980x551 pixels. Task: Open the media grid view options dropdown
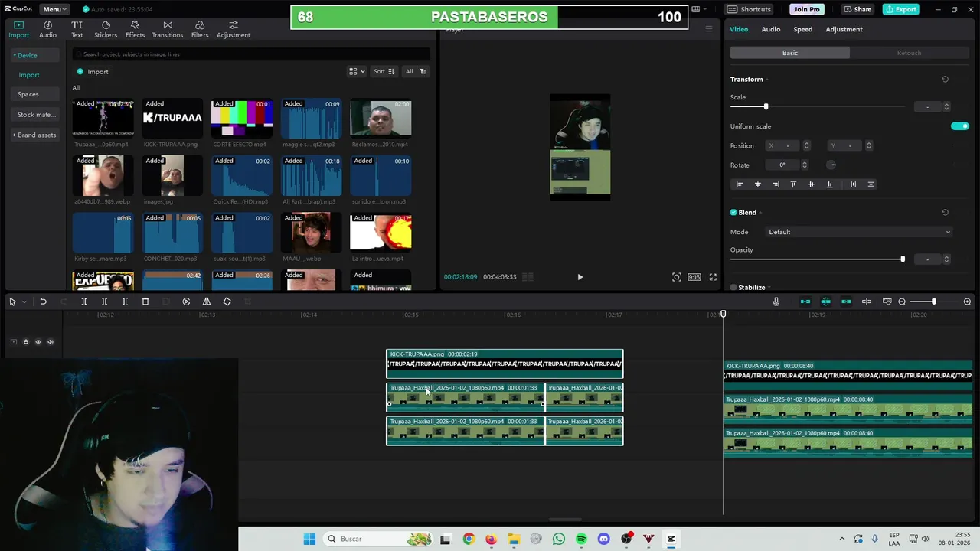(357, 72)
